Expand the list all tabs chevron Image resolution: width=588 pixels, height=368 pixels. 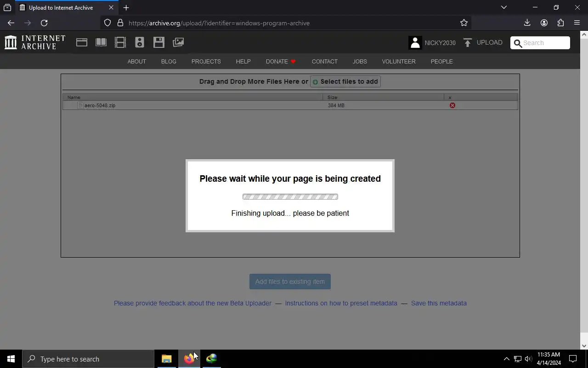click(x=504, y=7)
